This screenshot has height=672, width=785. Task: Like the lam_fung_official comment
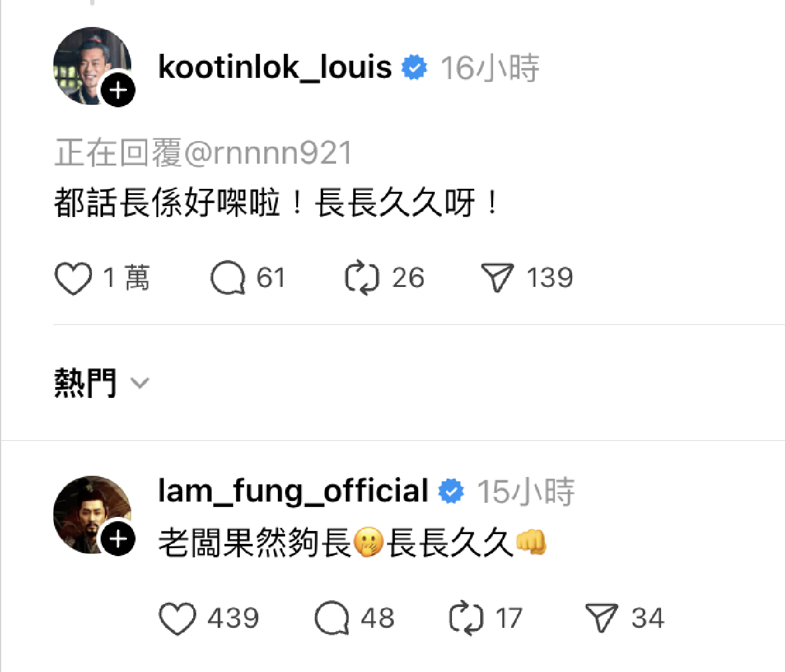(x=178, y=618)
